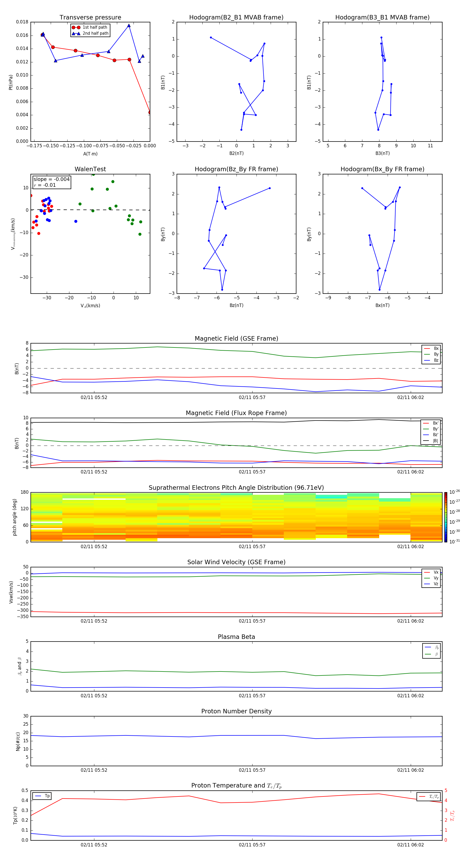Click 'Vz' legend entry in solar wind plot
Screen dimensions: 473x868
[431, 584]
